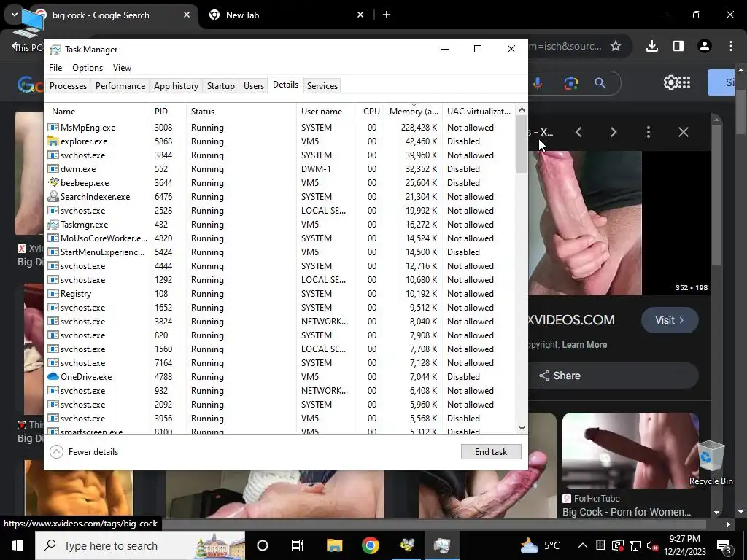Switch to the Users tab
The width and height of the screenshot is (747, 560).
(253, 86)
